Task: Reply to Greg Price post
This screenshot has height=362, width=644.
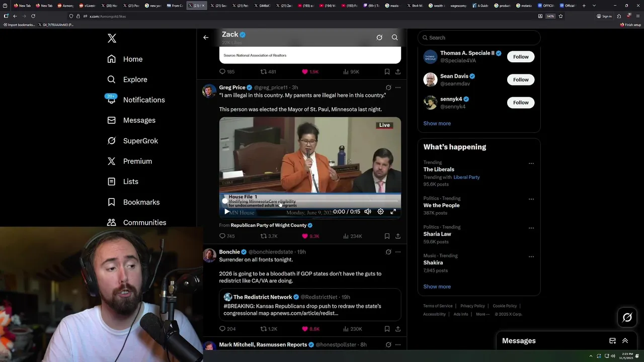Action: coord(227,236)
